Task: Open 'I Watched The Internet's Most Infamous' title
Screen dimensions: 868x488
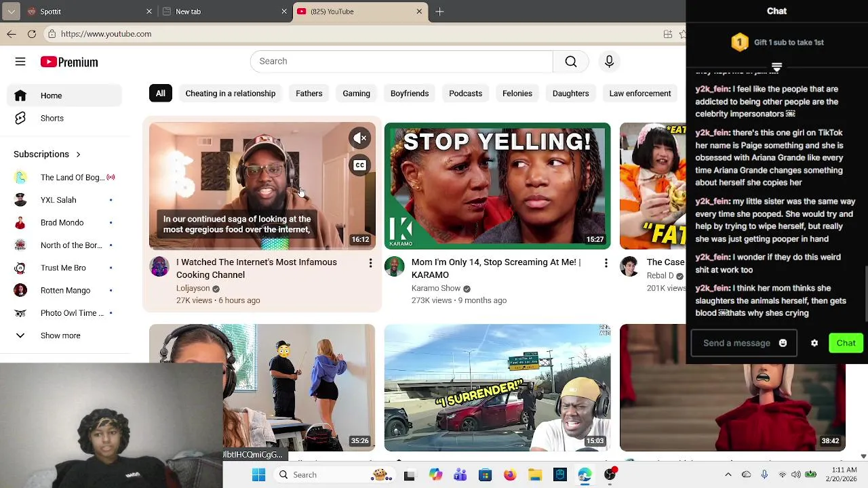Action: coord(256,268)
